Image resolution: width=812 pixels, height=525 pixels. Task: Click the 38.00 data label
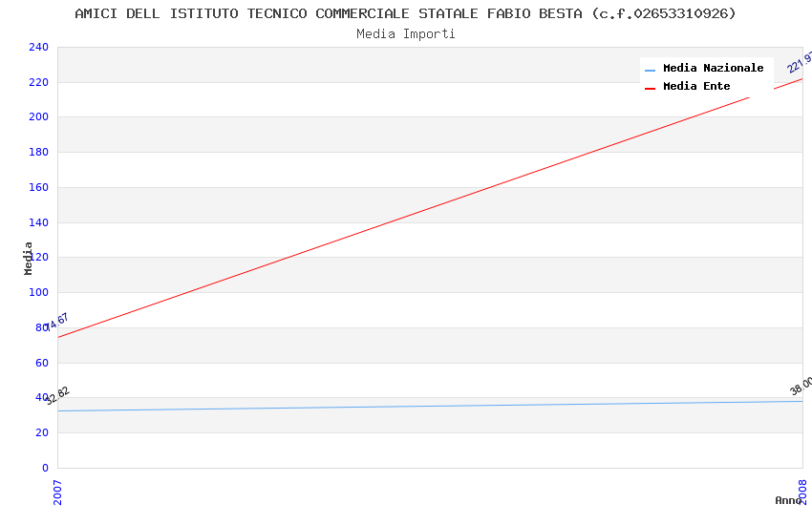pos(801,386)
